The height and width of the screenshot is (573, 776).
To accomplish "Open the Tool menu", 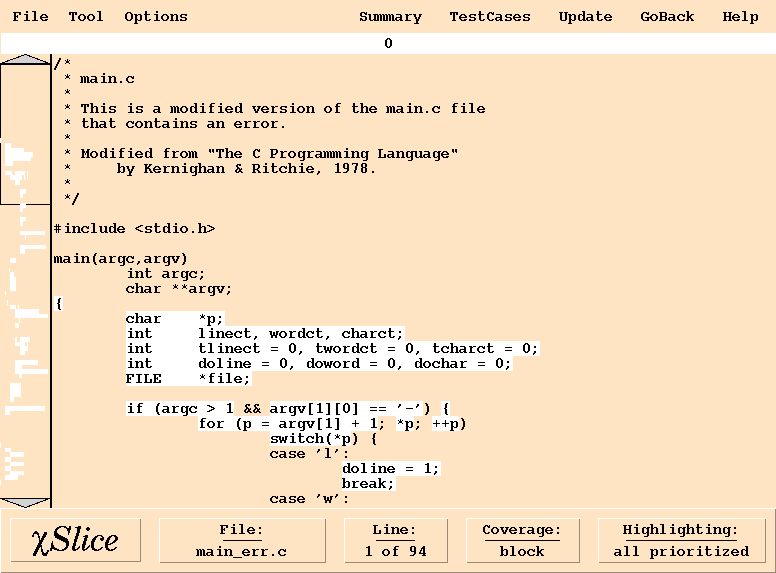I will click(86, 16).
